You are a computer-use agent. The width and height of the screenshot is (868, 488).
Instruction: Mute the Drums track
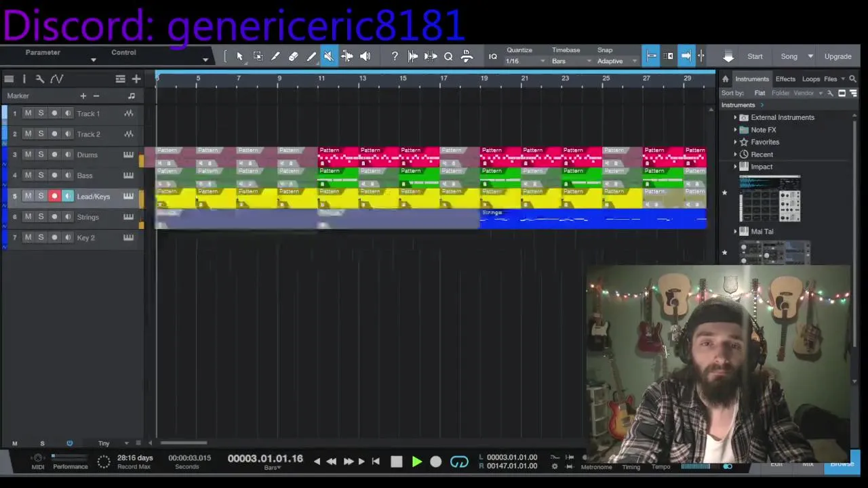28,155
